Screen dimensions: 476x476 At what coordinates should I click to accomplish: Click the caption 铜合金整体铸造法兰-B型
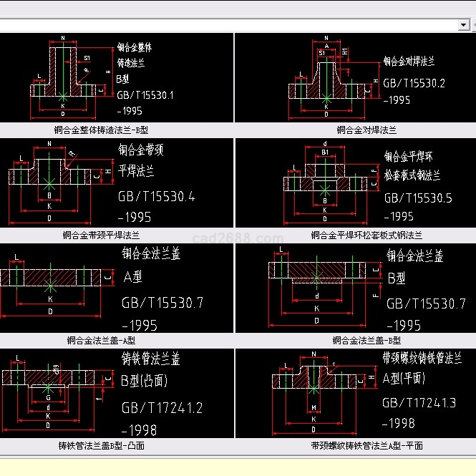[x=101, y=130]
